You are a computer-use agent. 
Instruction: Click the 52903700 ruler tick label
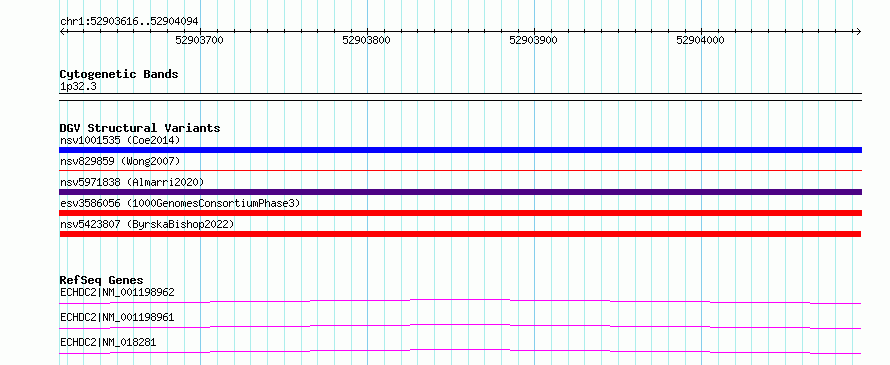200,40
